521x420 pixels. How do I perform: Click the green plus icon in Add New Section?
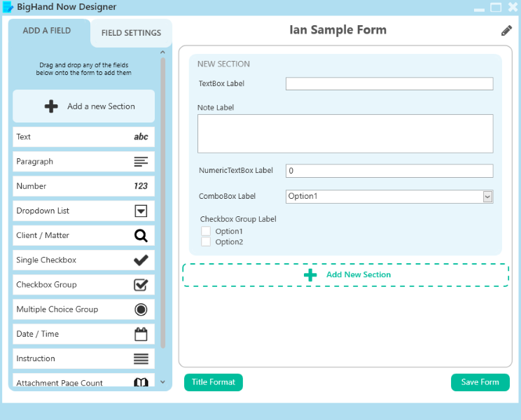310,275
